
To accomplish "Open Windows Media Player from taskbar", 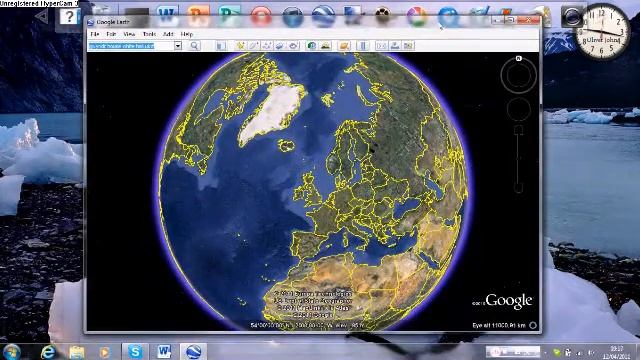I will point(104,351).
